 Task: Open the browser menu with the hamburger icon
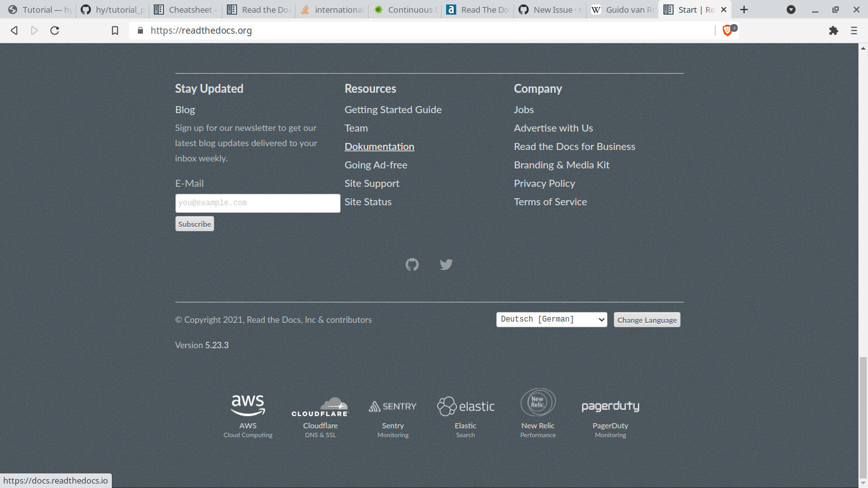coord(853,30)
